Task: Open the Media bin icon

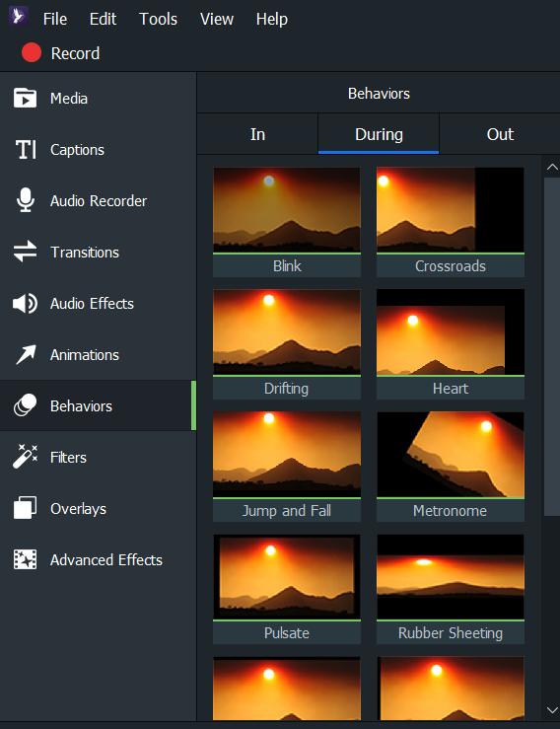Action: (x=25, y=98)
